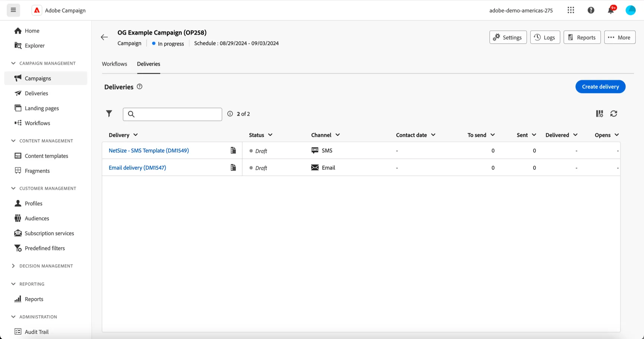
Task: Go back with the left arrow
Action: click(x=104, y=37)
